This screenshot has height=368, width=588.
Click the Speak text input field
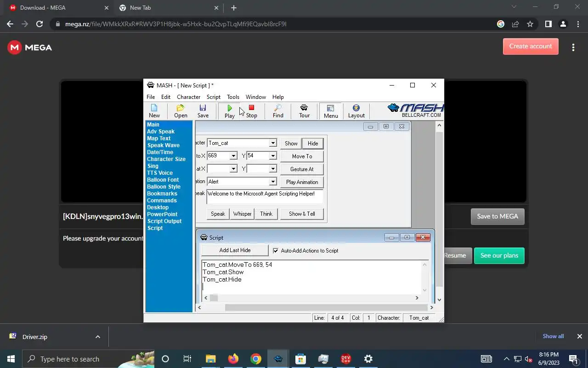click(x=265, y=197)
